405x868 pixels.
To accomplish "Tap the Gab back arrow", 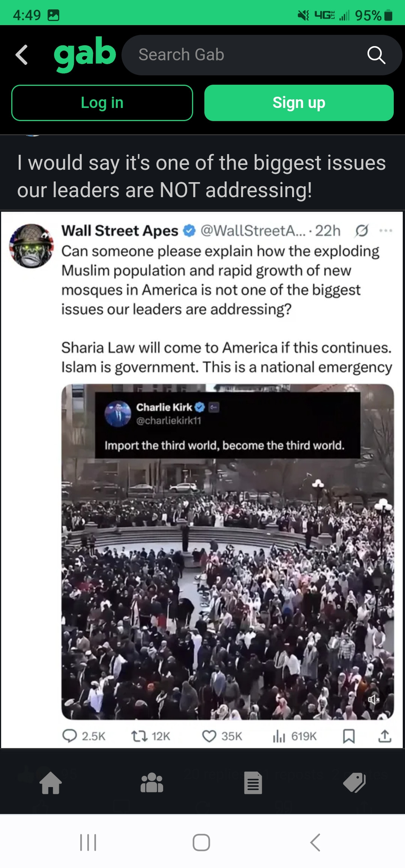I will pyautogui.click(x=22, y=55).
